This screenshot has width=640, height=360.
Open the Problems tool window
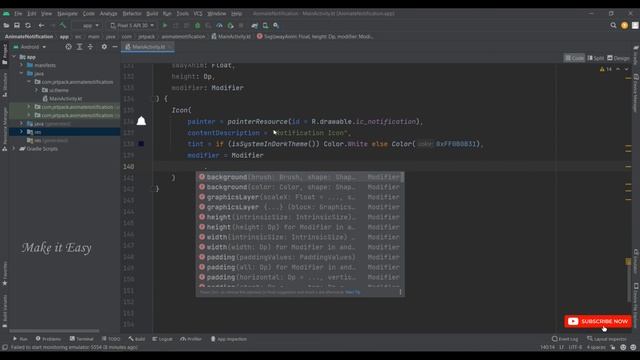48,339
